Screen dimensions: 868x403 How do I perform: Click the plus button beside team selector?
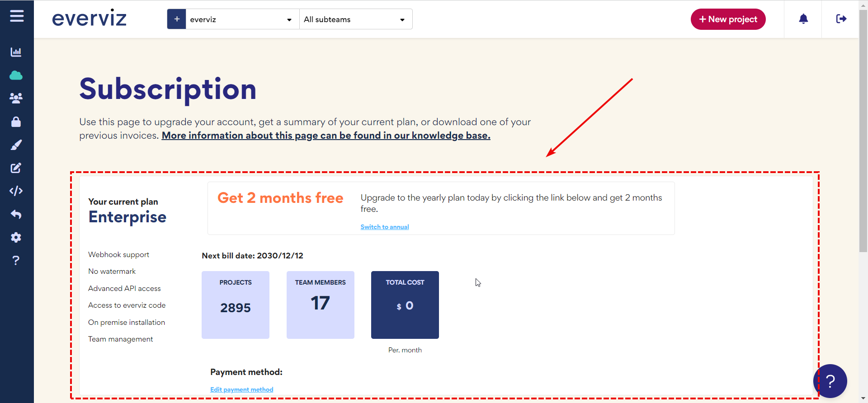click(x=177, y=19)
